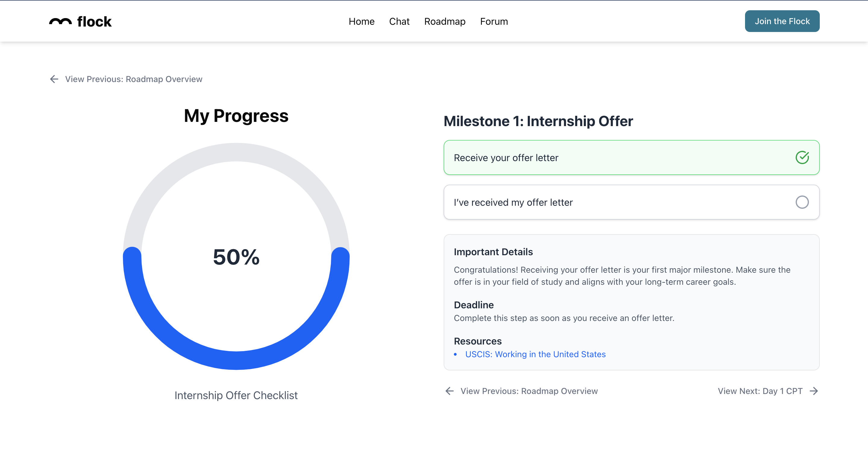Navigate to Forum
Viewport: 868px width, 470px height.
(494, 21)
